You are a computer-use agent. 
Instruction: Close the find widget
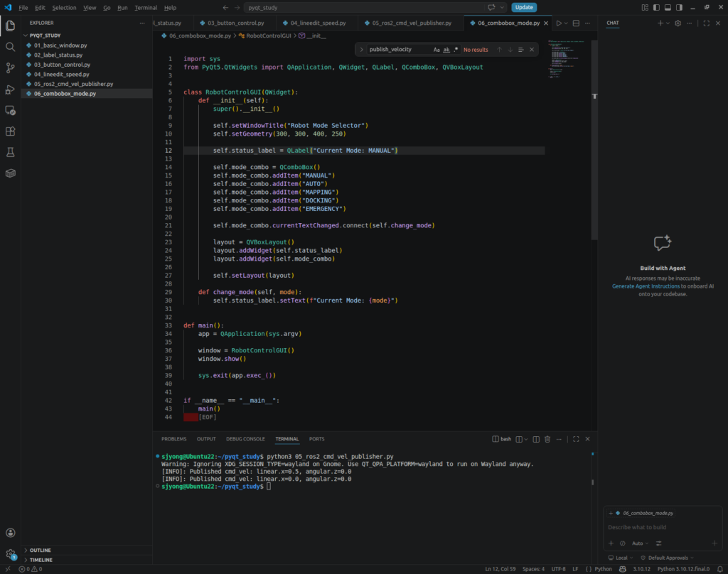tap(532, 50)
